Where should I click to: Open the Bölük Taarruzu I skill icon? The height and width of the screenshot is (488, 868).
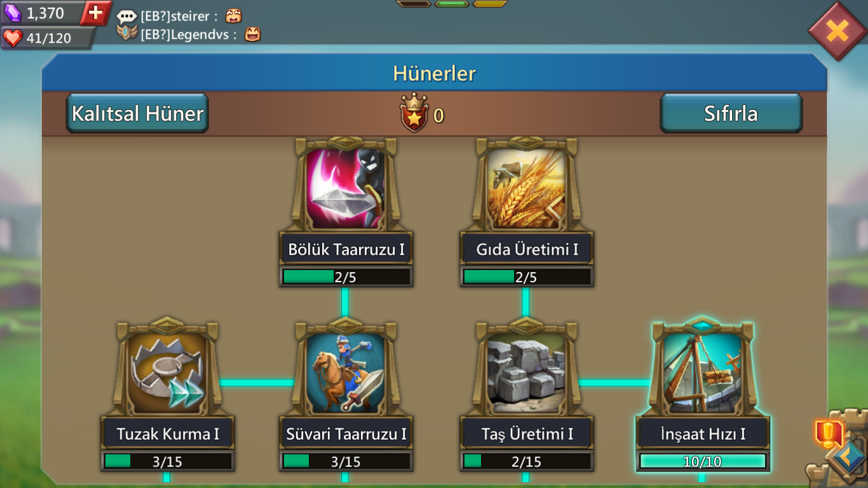coord(346,188)
